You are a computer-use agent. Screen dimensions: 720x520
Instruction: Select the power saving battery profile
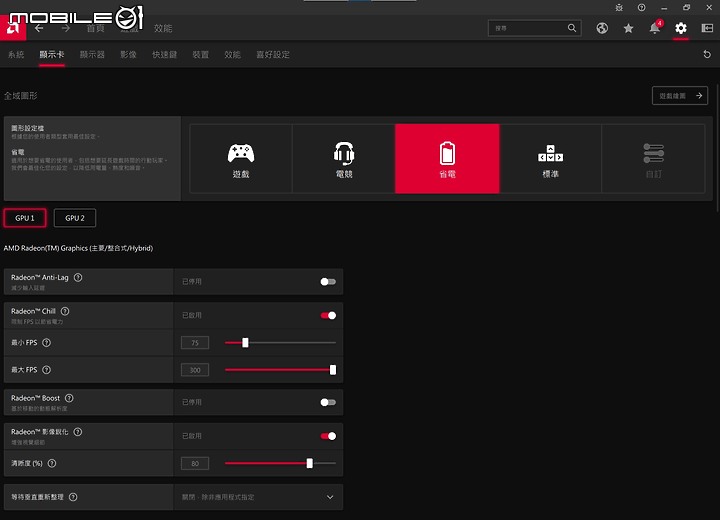click(x=447, y=158)
